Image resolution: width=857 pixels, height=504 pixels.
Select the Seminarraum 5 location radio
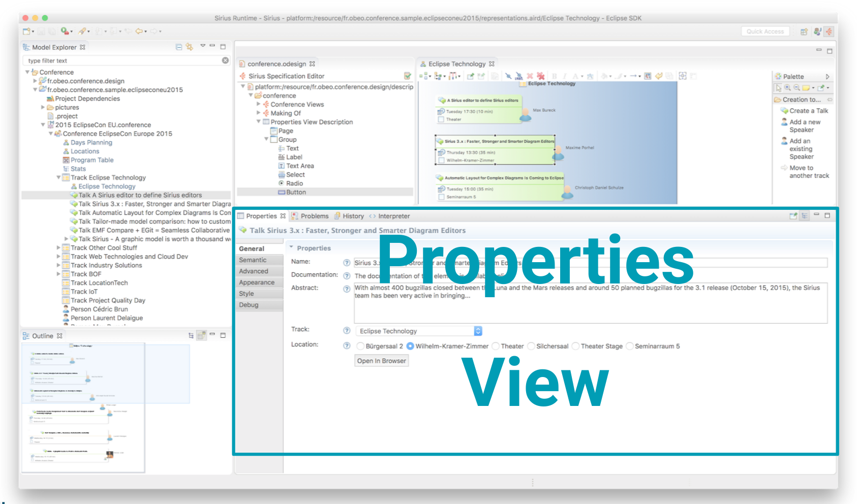(x=630, y=346)
